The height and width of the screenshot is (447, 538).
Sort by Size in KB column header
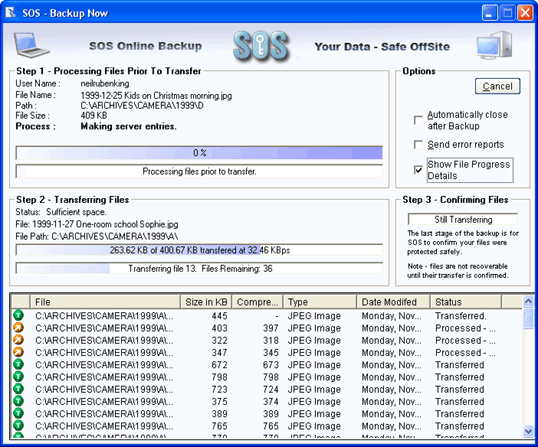(x=206, y=302)
